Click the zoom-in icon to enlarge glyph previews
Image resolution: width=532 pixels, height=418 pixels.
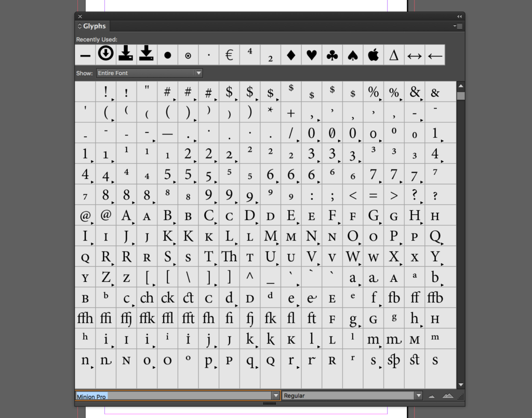pyautogui.click(x=448, y=396)
